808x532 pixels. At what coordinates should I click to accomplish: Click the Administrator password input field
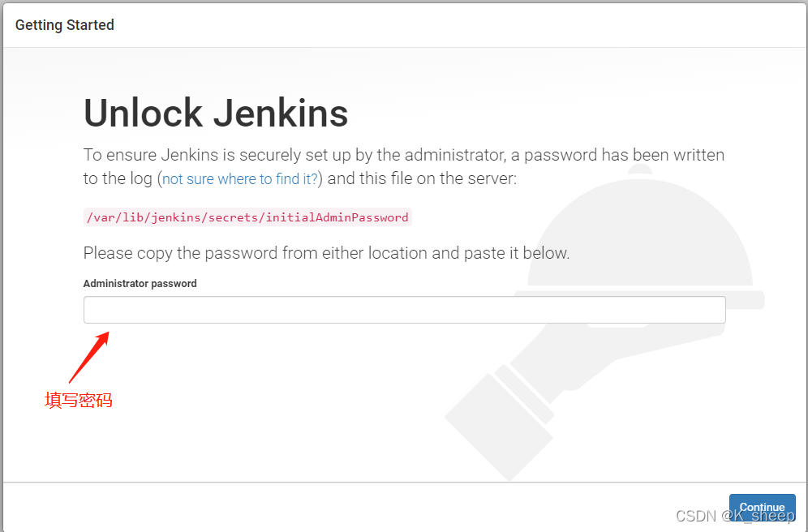405,310
